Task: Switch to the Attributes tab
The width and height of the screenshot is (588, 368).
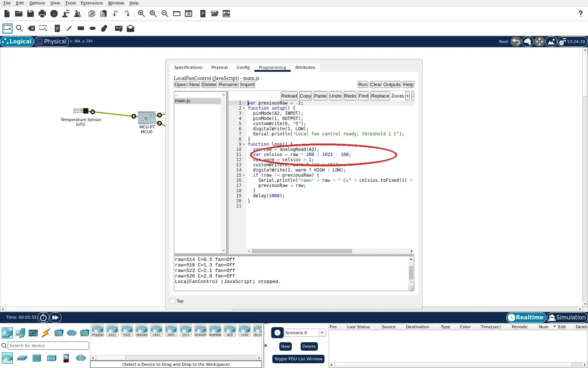Action: pyautogui.click(x=305, y=67)
